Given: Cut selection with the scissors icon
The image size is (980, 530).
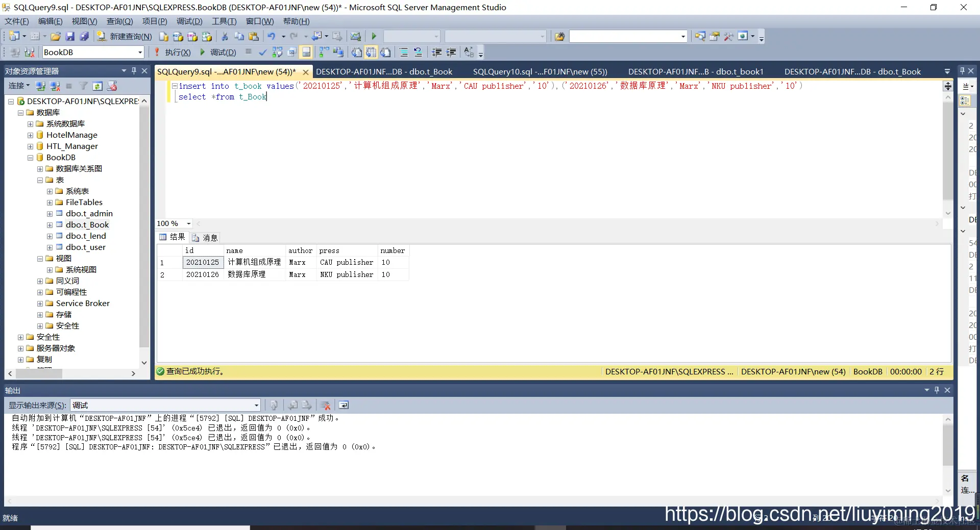Looking at the screenshot, I should point(225,36).
